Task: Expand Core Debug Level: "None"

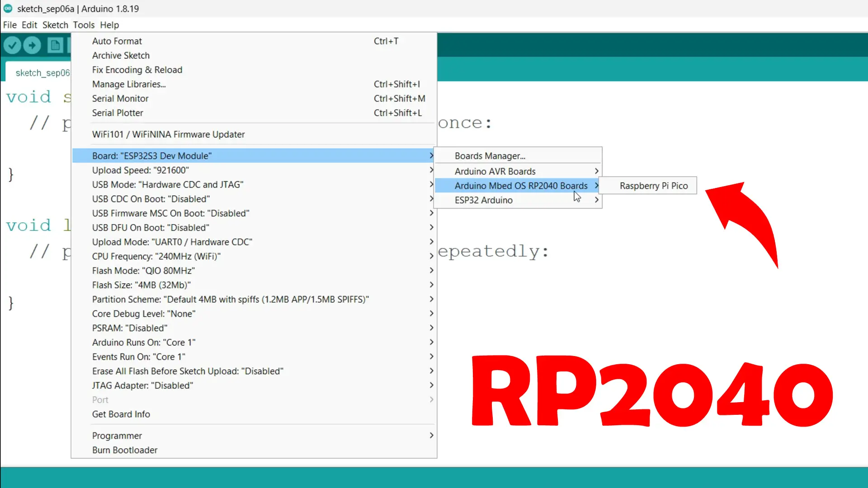Action: (254, 314)
